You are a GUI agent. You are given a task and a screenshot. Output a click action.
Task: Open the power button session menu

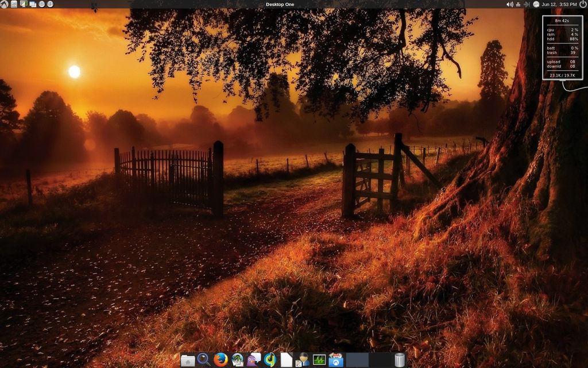click(583, 4)
